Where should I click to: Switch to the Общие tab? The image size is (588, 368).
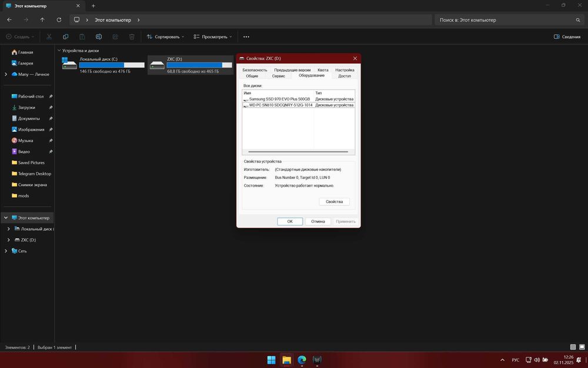252,76
